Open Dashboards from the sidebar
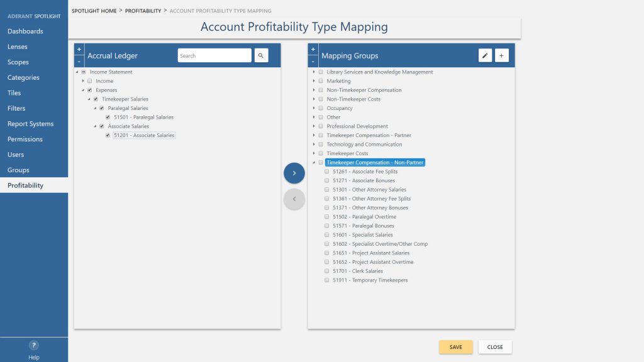Viewport: 644px width, 362px height. 25,31
